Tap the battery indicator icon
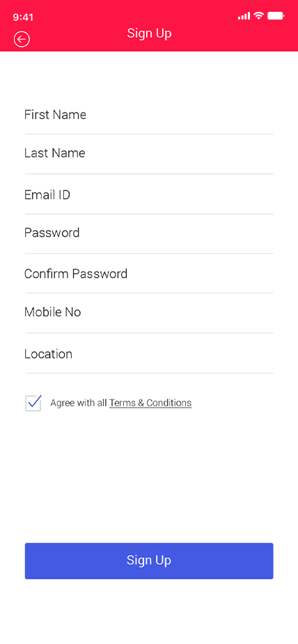298x644 pixels. point(276,16)
